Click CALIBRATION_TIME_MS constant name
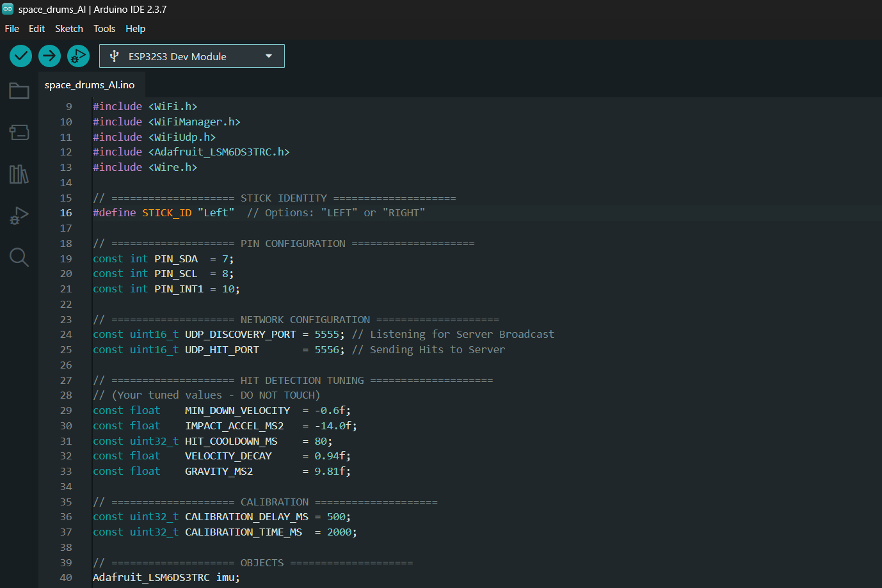 244,532
